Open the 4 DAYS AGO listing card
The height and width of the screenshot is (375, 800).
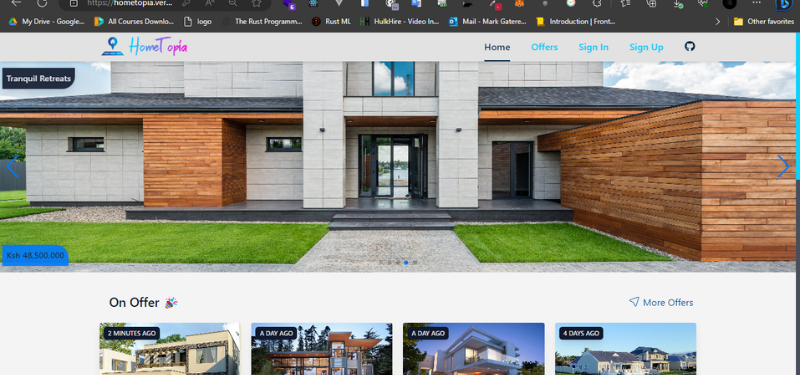626,348
